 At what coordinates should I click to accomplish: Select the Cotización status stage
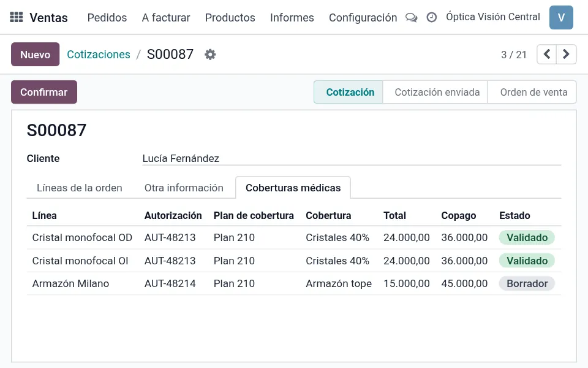click(x=349, y=92)
